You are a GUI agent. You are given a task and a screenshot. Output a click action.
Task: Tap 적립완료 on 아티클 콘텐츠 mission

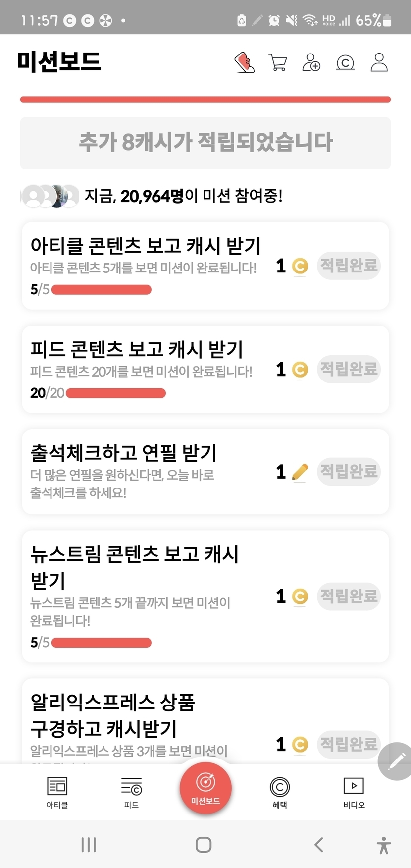pyautogui.click(x=349, y=266)
